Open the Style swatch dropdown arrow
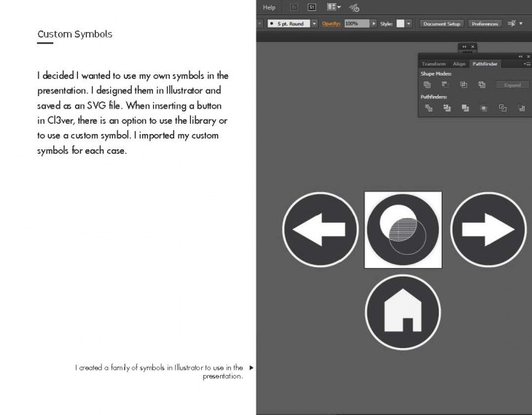The width and height of the screenshot is (532, 415). pos(409,24)
